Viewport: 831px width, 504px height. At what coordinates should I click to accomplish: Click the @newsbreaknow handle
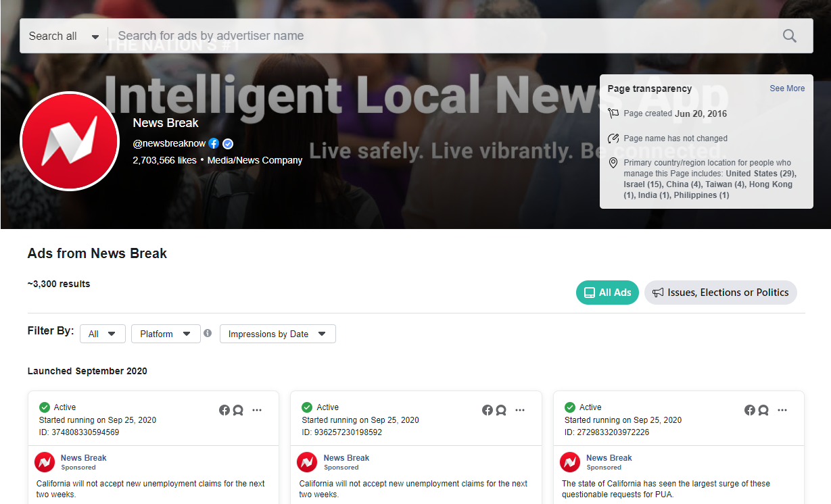[169, 143]
